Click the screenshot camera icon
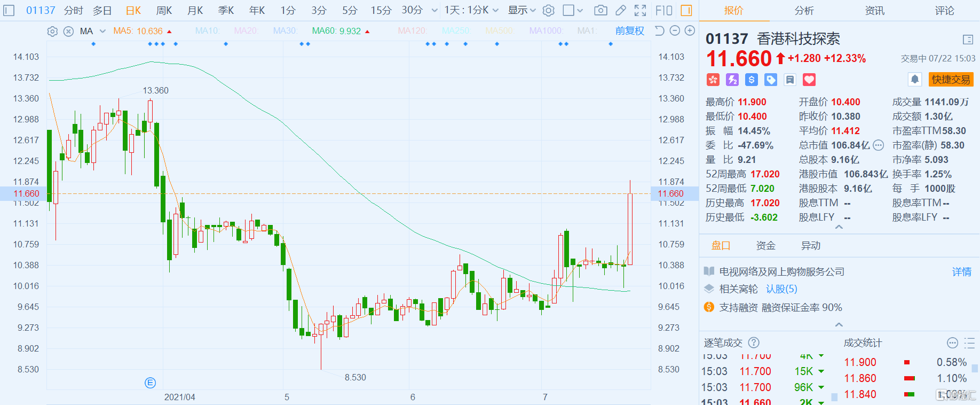This screenshot has width=980, height=405. pos(600,10)
